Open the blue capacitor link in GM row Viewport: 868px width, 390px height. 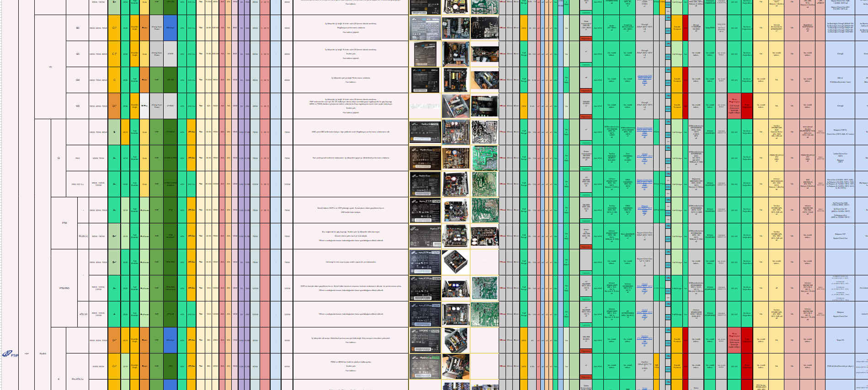644,79
